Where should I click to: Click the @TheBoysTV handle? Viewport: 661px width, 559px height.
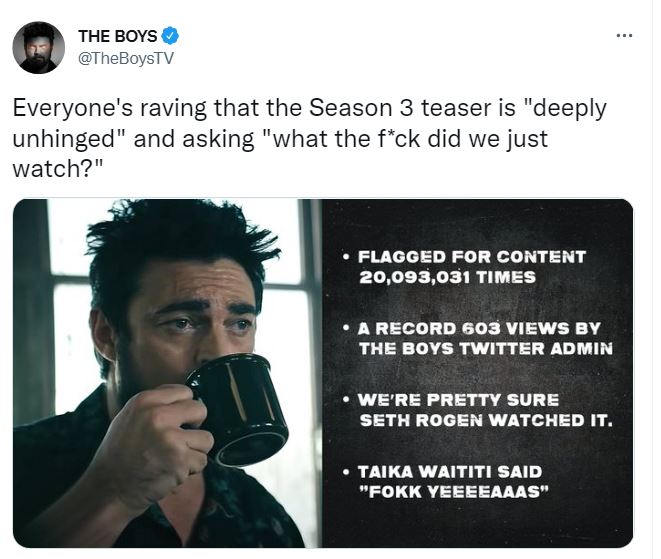tap(125, 58)
